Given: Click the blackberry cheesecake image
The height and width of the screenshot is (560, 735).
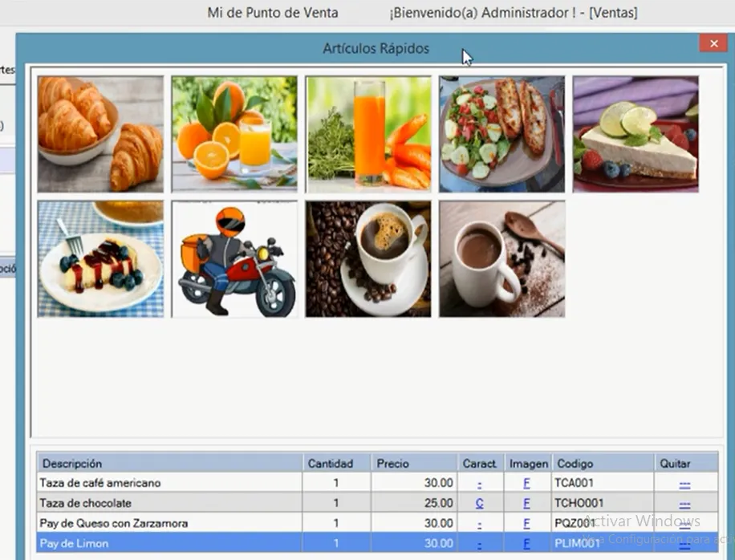Looking at the screenshot, I should [x=100, y=258].
